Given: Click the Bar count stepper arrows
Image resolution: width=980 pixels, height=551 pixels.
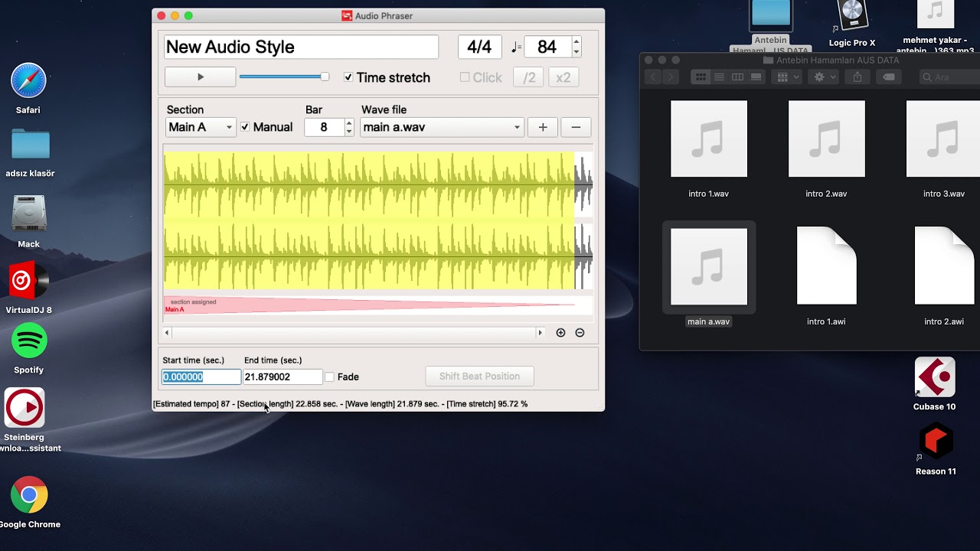Looking at the screenshot, I should point(349,127).
